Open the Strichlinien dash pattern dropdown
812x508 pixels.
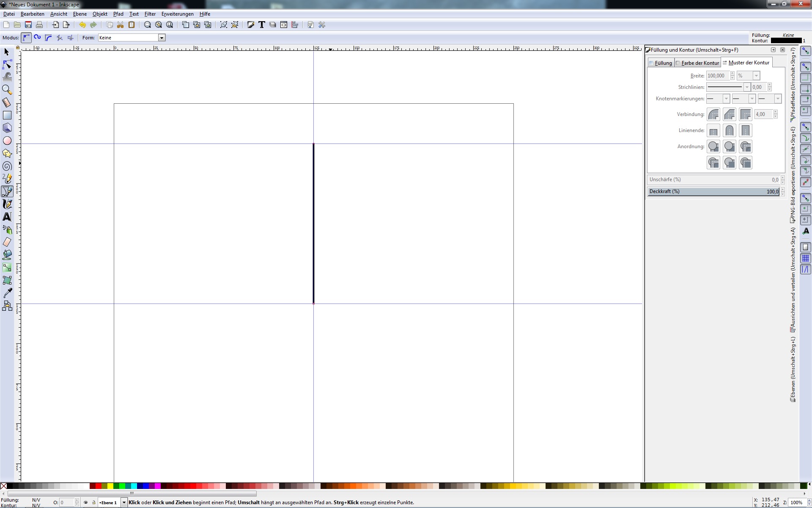click(x=746, y=87)
